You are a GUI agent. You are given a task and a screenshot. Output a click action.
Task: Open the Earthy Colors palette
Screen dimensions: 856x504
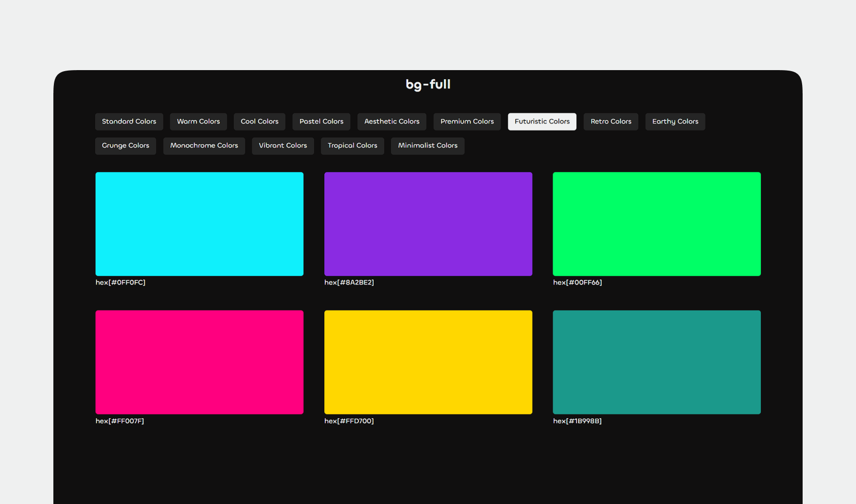[675, 121]
